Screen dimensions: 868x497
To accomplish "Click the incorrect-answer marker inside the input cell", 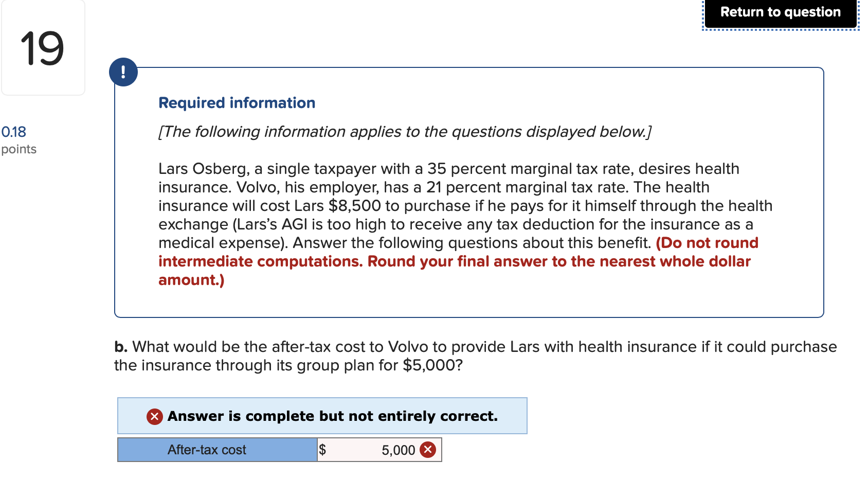I will click(x=427, y=450).
